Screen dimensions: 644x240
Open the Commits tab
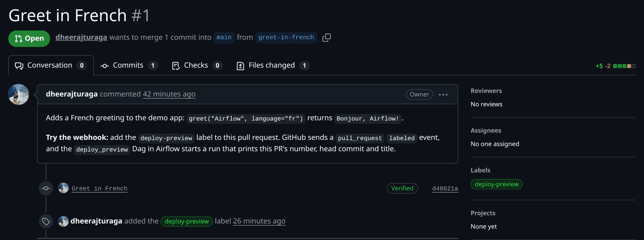pyautogui.click(x=129, y=65)
